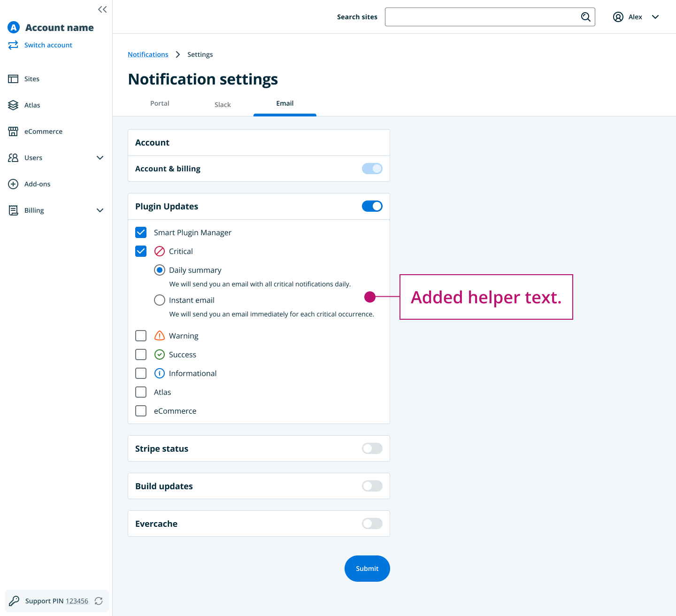The image size is (676, 616).
Task: Check the Warning checkbox
Action: (141, 336)
